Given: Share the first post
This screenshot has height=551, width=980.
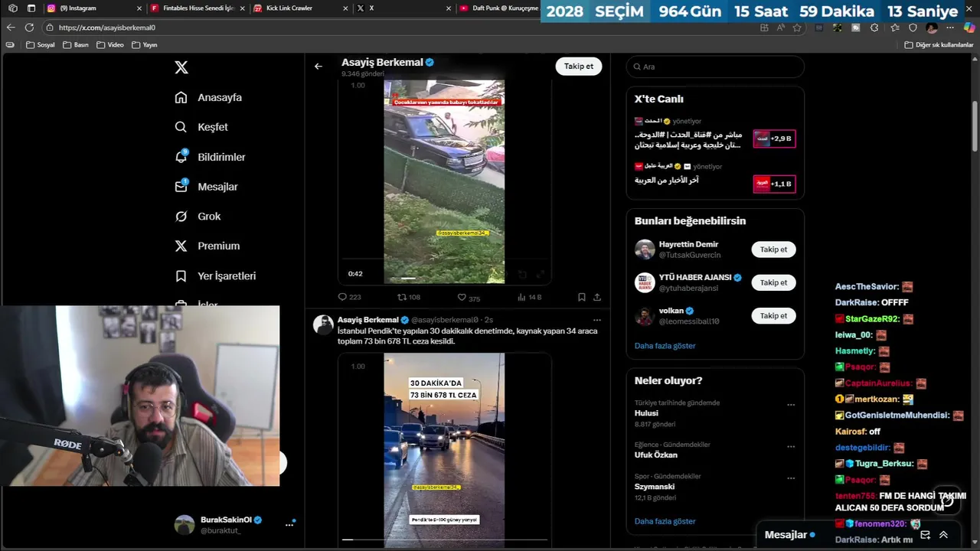Looking at the screenshot, I should 597,297.
